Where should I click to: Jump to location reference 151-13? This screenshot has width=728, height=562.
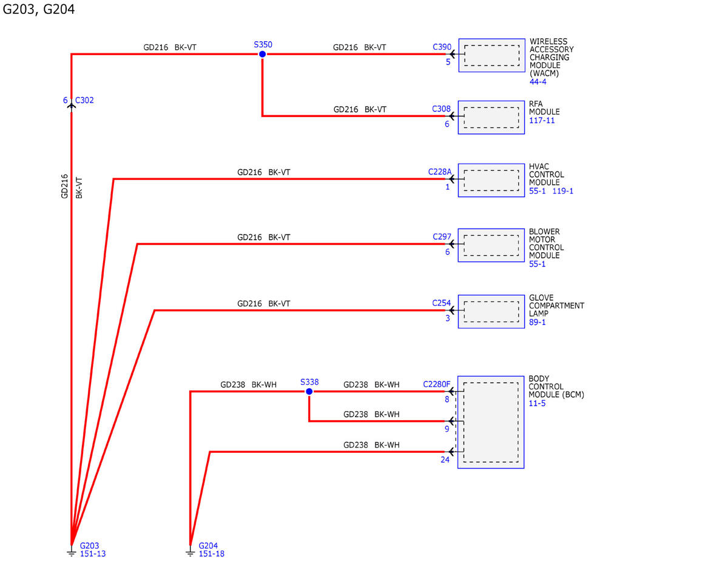93,554
